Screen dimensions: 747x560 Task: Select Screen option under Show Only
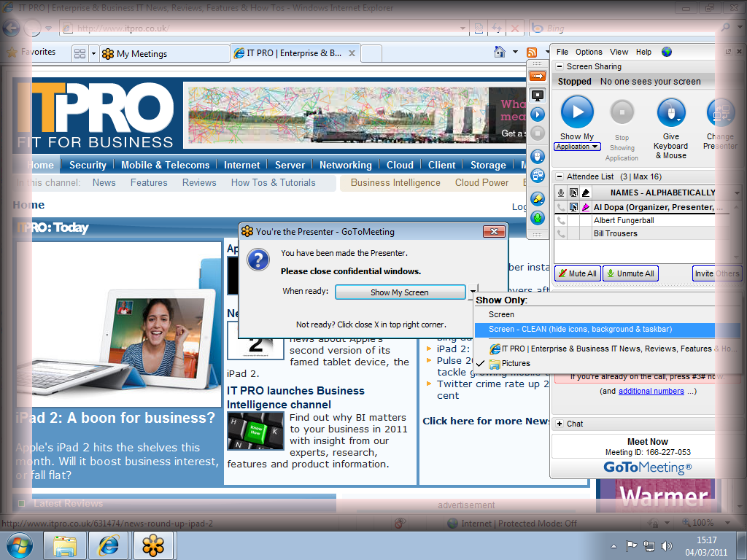click(x=608, y=315)
